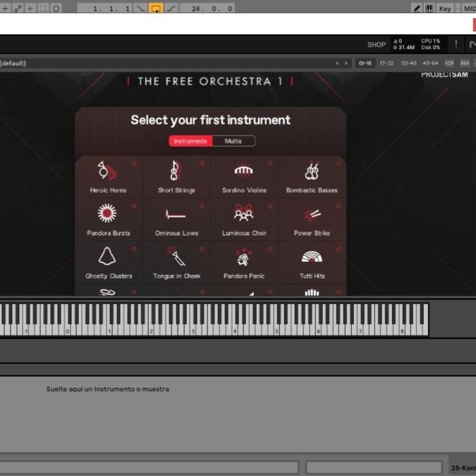Preview Tutti Hits with its speaker icon
Screen dimensions: 476x476
pyautogui.click(x=338, y=249)
